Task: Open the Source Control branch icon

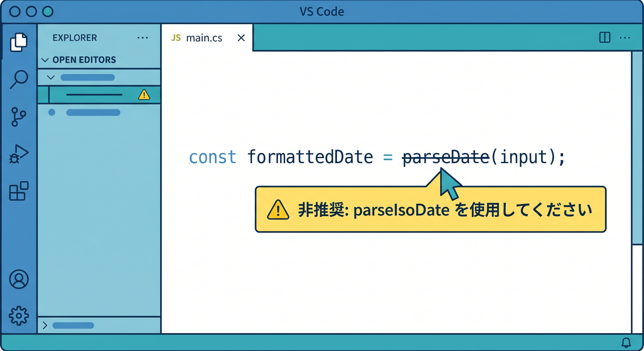Action: [19, 117]
